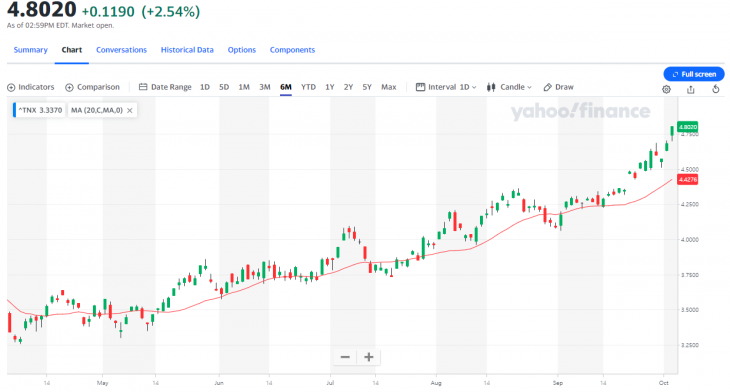Click the 4.8020 headline price
The width and height of the screenshot is (730, 392).
(41, 9)
